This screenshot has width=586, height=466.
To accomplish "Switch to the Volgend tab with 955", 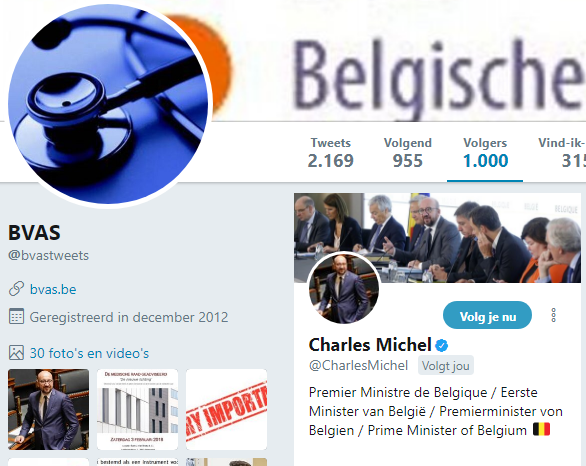I will point(407,153).
